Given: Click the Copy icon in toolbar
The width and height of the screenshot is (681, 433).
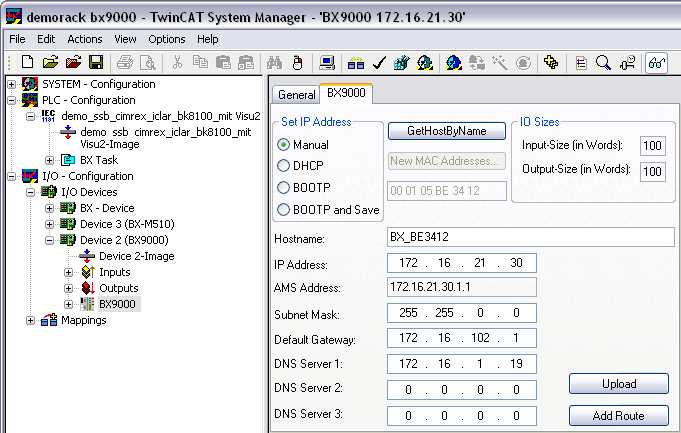Looking at the screenshot, I should [x=200, y=63].
